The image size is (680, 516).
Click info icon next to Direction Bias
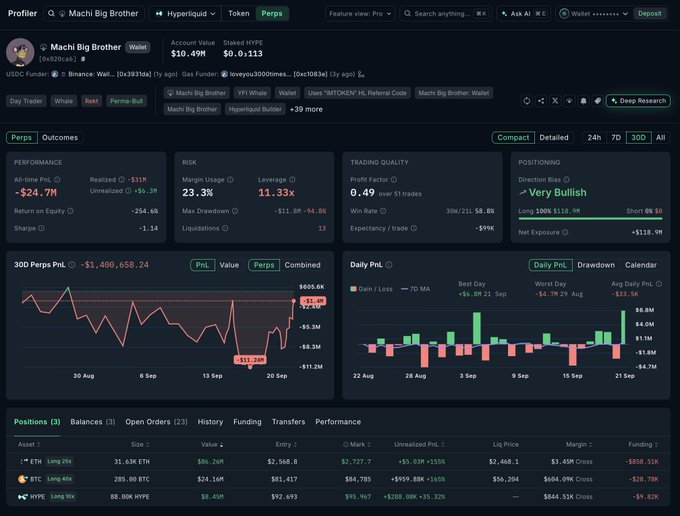566,180
